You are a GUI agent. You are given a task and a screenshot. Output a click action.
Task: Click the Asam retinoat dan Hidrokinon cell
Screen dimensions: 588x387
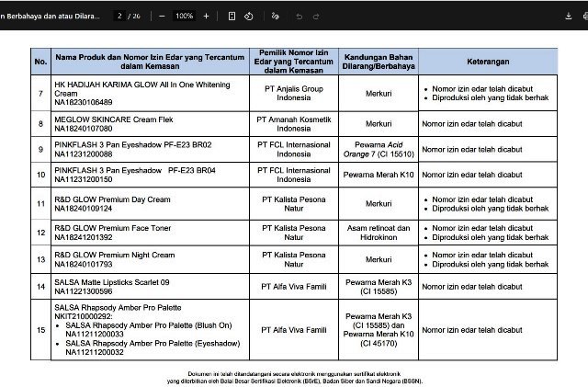(x=378, y=232)
